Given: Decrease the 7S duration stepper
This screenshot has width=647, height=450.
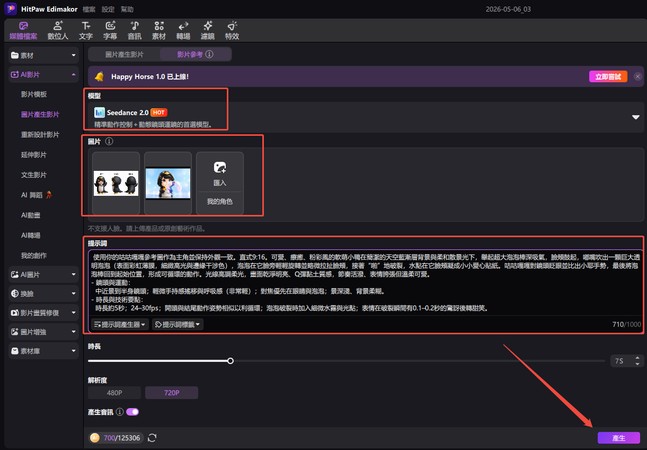Looking at the screenshot, I should pyautogui.click(x=638, y=364).
